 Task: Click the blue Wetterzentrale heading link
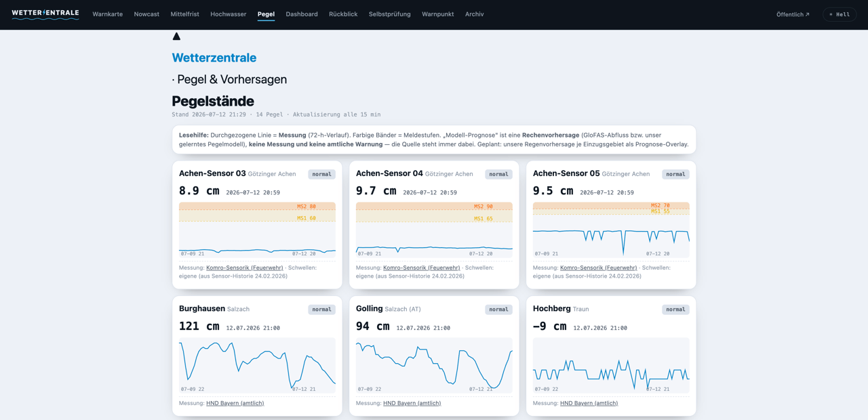tap(214, 58)
